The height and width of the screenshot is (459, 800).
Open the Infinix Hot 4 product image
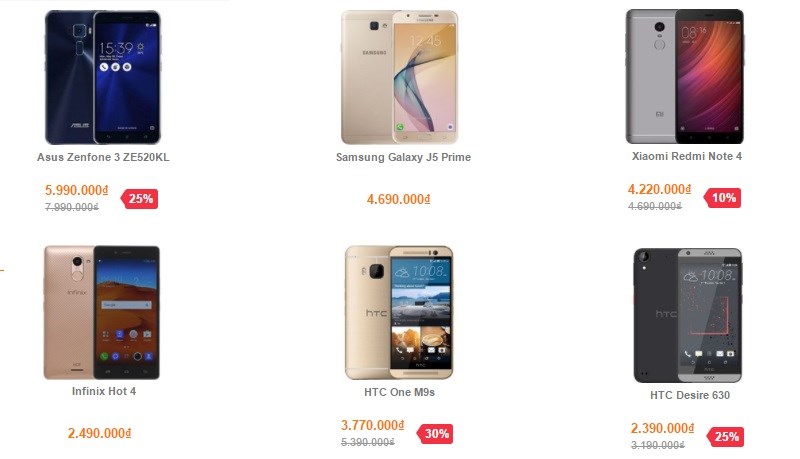click(102, 313)
